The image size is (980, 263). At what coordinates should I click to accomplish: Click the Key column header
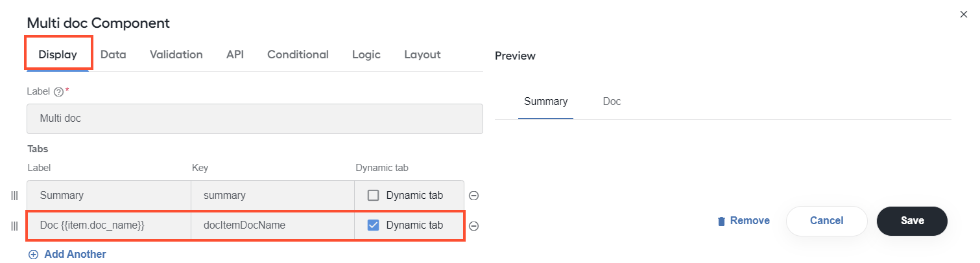(200, 168)
